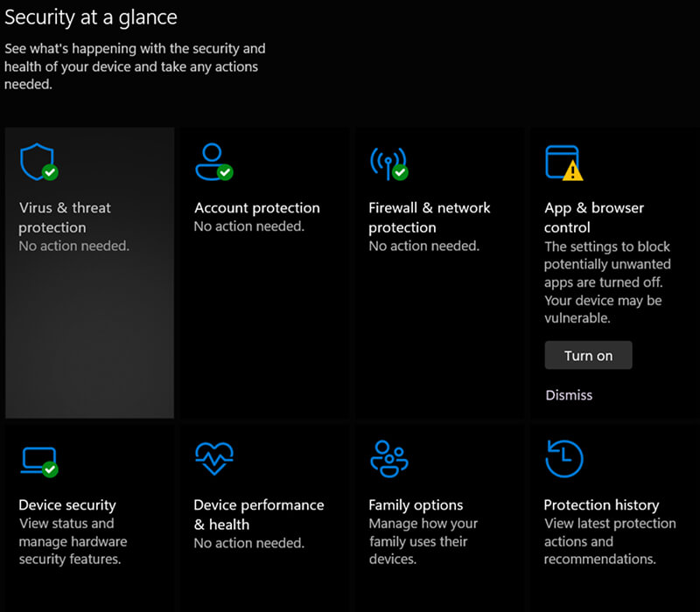Open Firewall & network protection signal icon
Screen dimensions: 700x612
pos(389,161)
